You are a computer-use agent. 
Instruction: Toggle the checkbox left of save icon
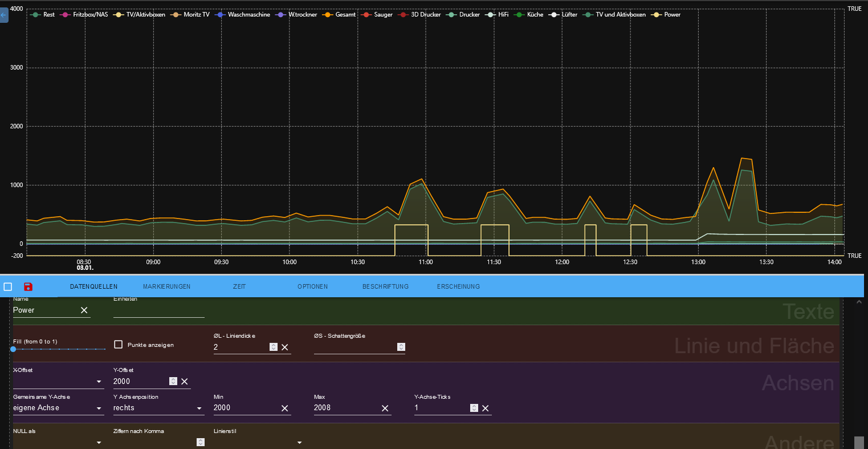pyautogui.click(x=8, y=286)
